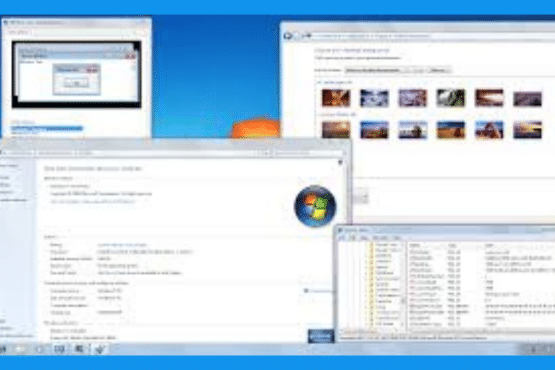The image size is (555, 370).
Task: Select the black-and-white wallpaper thumbnail
Action: (451, 98)
